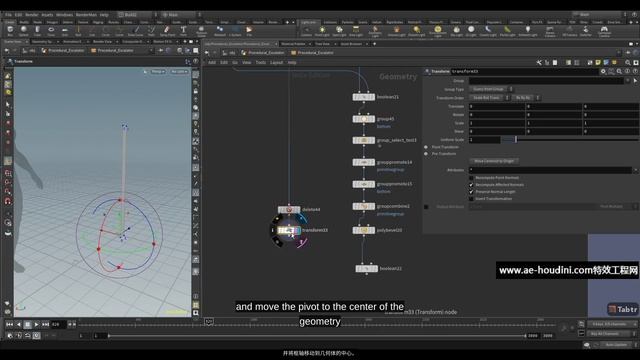The width and height of the screenshot is (640, 360).
Task: Open the Rx Ry Rz rotation order dropdown
Action: click(526, 98)
